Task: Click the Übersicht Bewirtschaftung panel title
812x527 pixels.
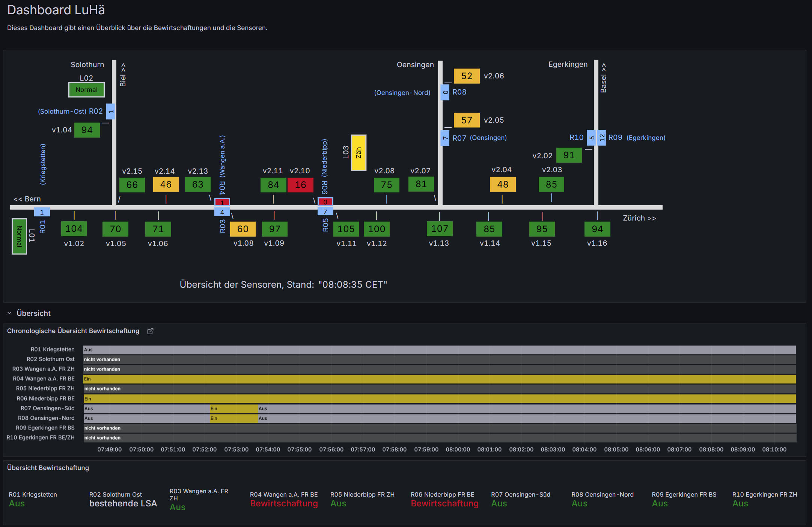Action: point(48,468)
